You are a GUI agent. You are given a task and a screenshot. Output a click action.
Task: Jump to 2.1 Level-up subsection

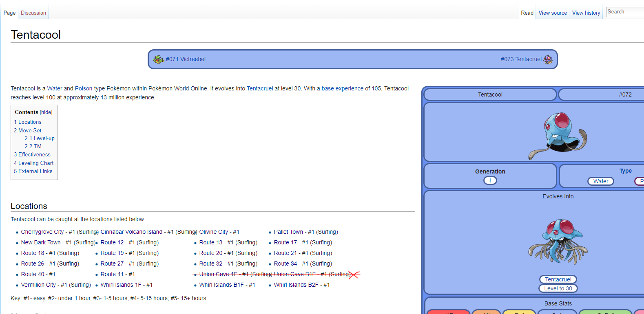pos(40,138)
